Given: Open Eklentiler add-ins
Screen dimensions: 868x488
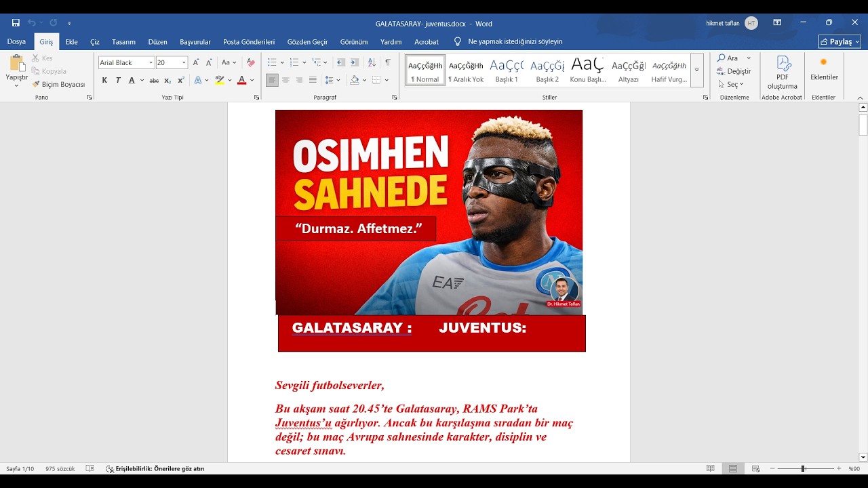Looking at the screenshot, I should (x=824, y=69).
